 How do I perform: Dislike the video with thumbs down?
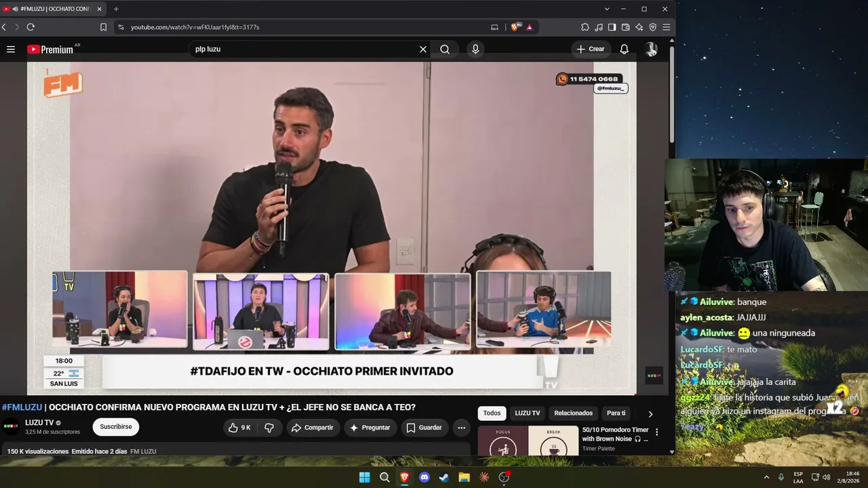coord(269,428)
